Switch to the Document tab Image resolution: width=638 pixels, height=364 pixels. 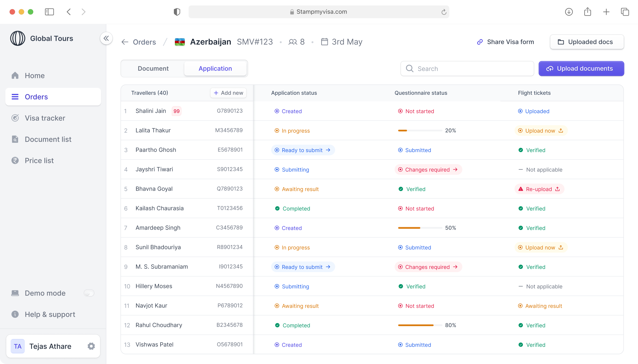pyautogui.click(x=153, y=68)
